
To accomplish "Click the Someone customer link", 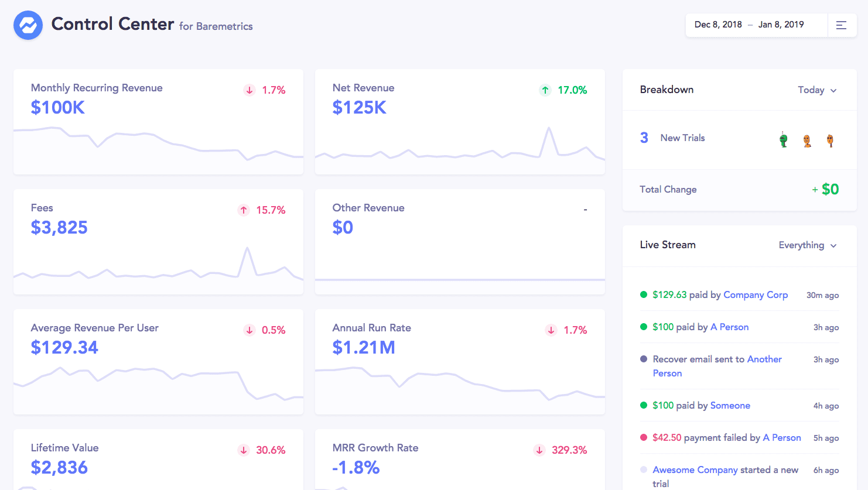I will [x=730, y=406].
